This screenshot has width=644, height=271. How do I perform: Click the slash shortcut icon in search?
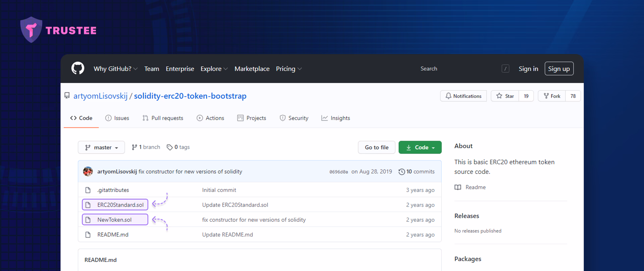pyautogui.click(x=505, y=69)
